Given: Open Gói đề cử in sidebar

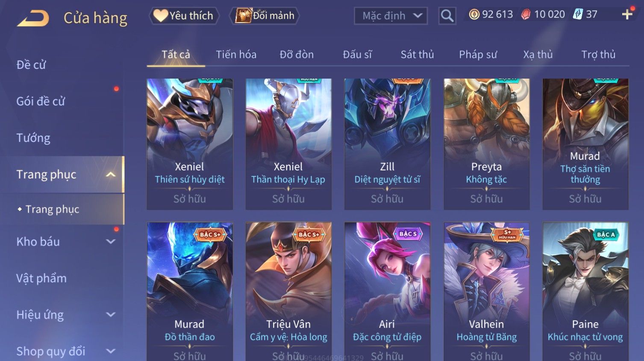Looking at the screenshot, I should point(41,101).
